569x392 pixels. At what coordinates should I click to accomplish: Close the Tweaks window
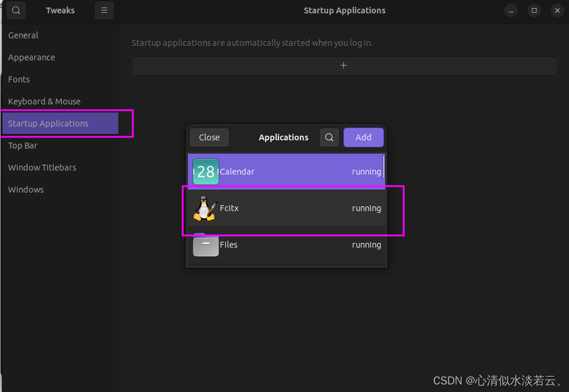[x=557, y=10]
